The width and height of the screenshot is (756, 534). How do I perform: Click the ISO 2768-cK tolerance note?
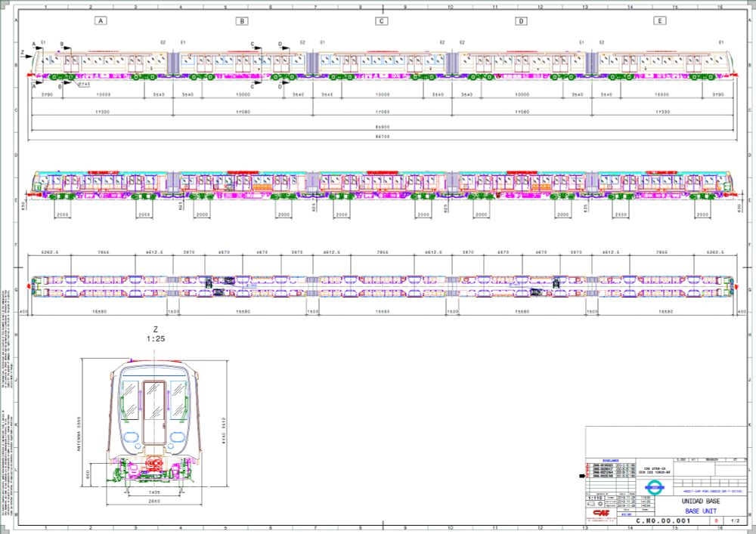coord(654,468)
